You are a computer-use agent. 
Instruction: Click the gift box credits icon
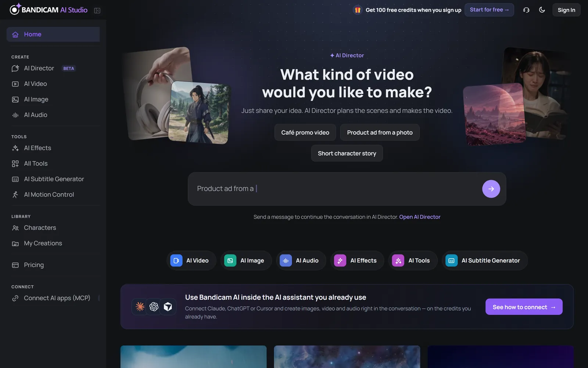coord(358,10)
